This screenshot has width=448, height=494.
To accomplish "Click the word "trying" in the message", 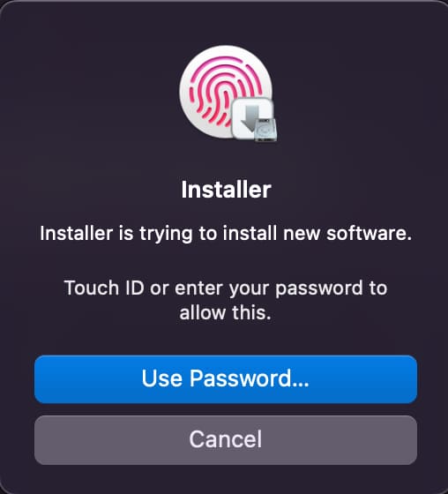I will [x=166, y=235].
